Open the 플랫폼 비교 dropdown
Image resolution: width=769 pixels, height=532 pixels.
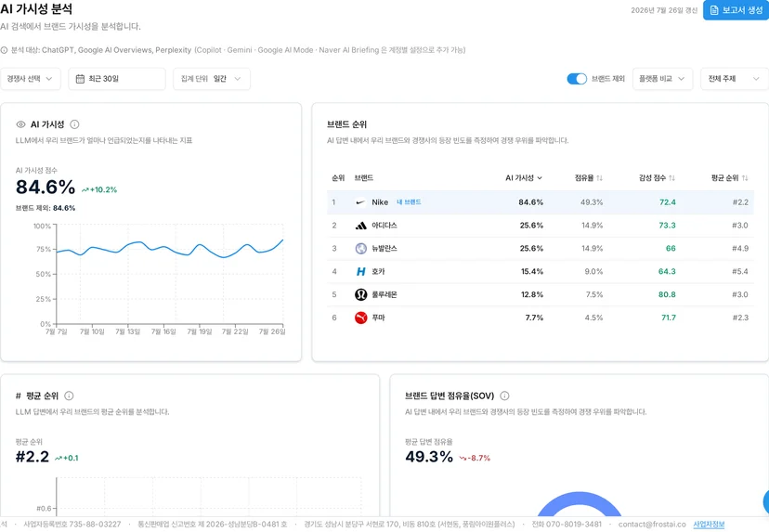(662, 78)
